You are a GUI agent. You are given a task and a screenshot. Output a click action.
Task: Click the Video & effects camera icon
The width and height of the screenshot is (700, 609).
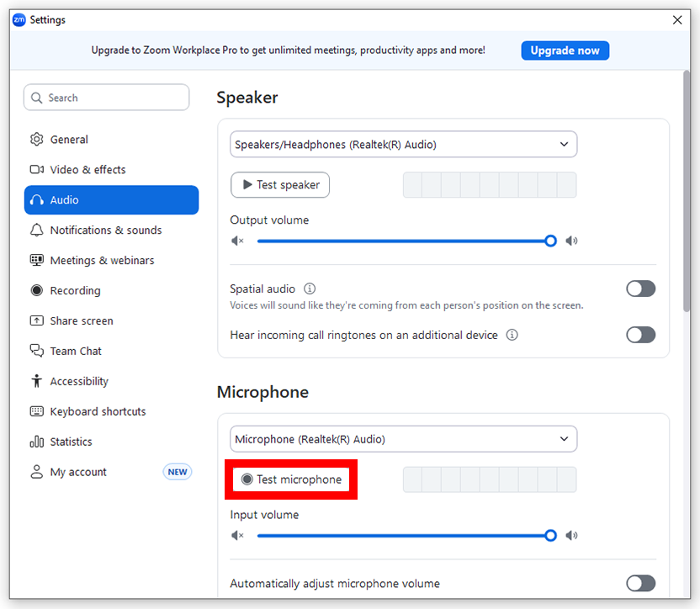[x=36, y=169]
